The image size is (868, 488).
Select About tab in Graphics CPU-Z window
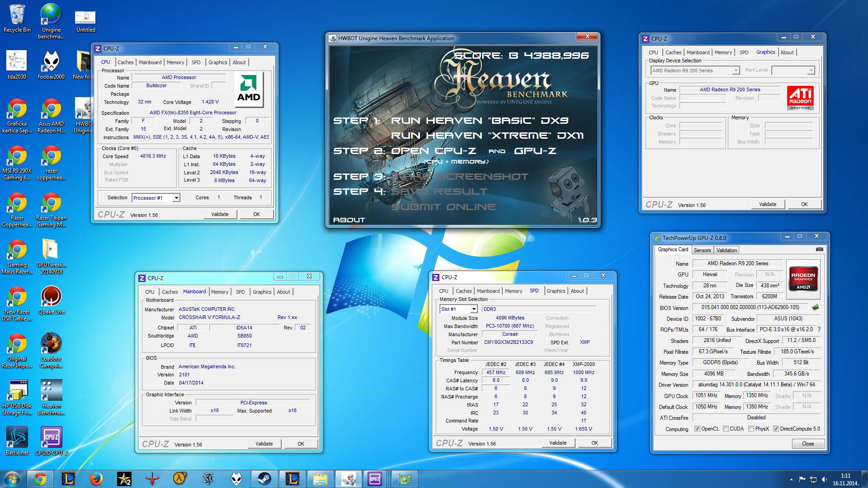click(x=787, y=52)
